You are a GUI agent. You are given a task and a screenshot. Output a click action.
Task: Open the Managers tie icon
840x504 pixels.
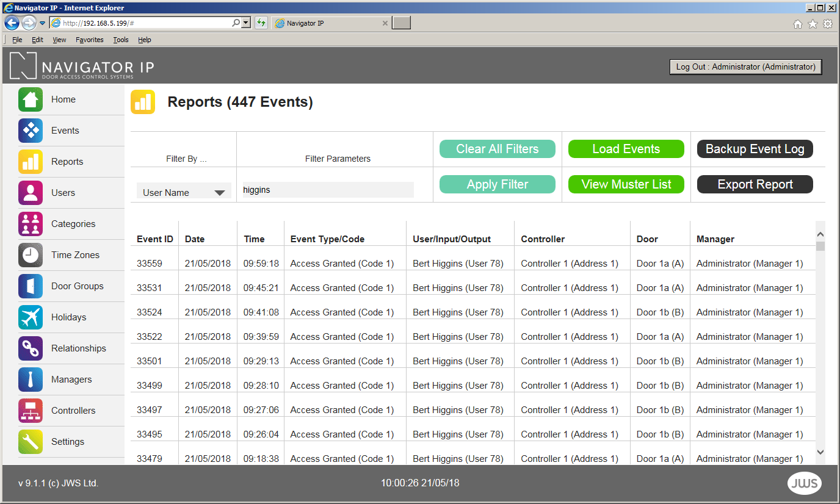(31, 380)
